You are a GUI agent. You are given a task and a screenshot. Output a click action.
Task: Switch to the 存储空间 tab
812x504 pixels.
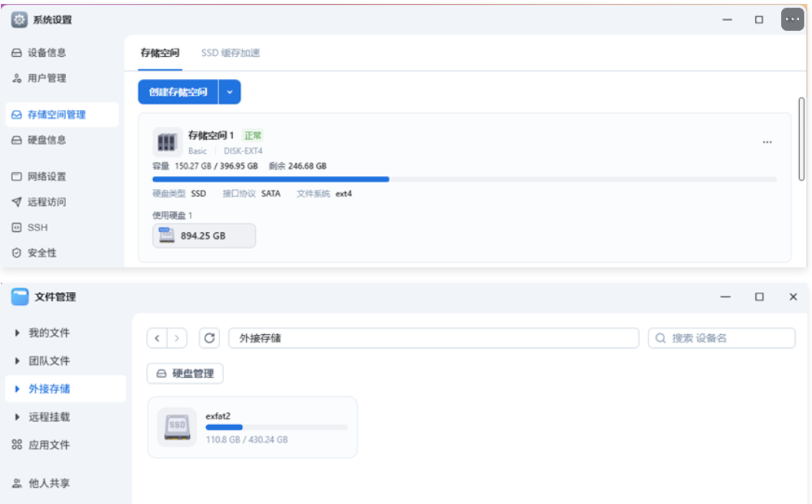coord(160,53)
